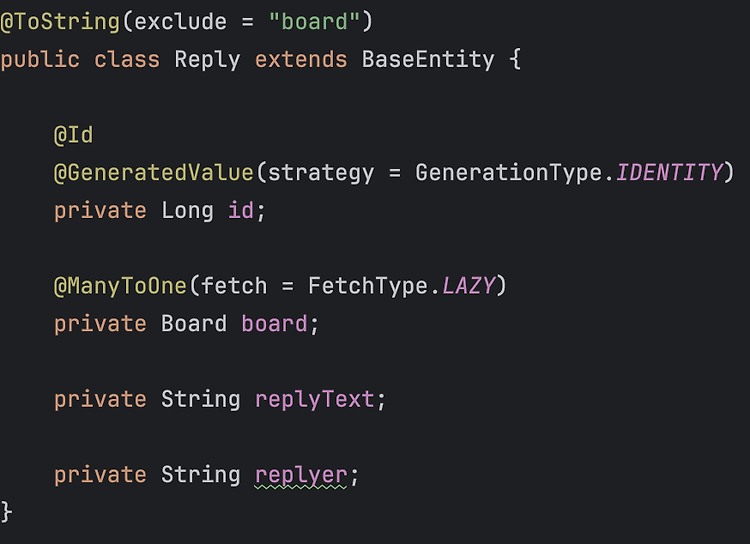Click the Reply class name
The width and height of the screenshot is (750, 544).
[207, 60]
